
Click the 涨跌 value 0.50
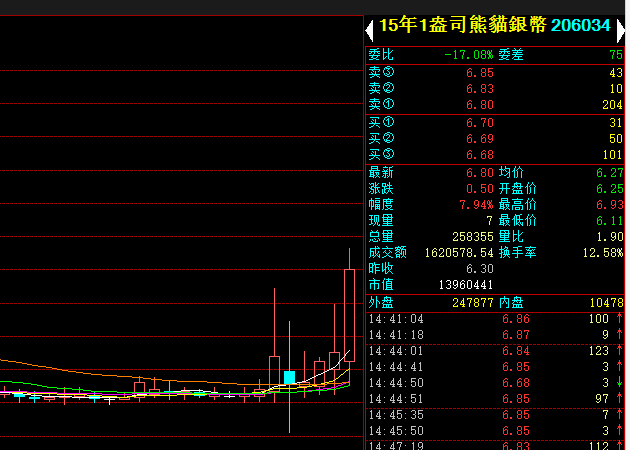pyautogui.click(x=480, y=189)
